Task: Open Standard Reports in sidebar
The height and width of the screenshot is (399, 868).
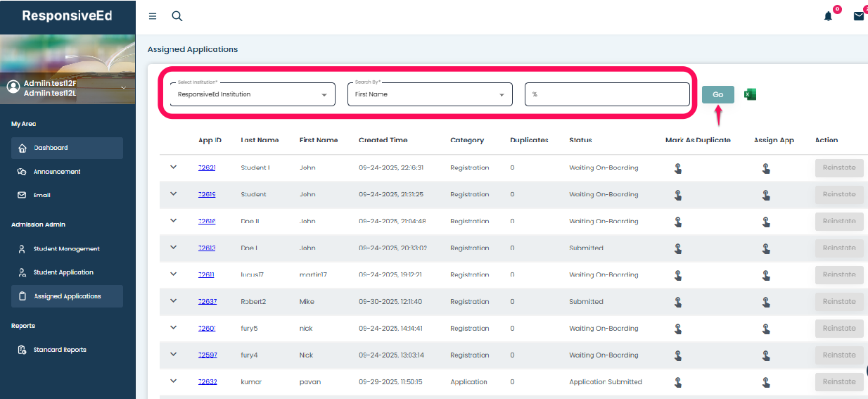Action: (x=60, y=350)
